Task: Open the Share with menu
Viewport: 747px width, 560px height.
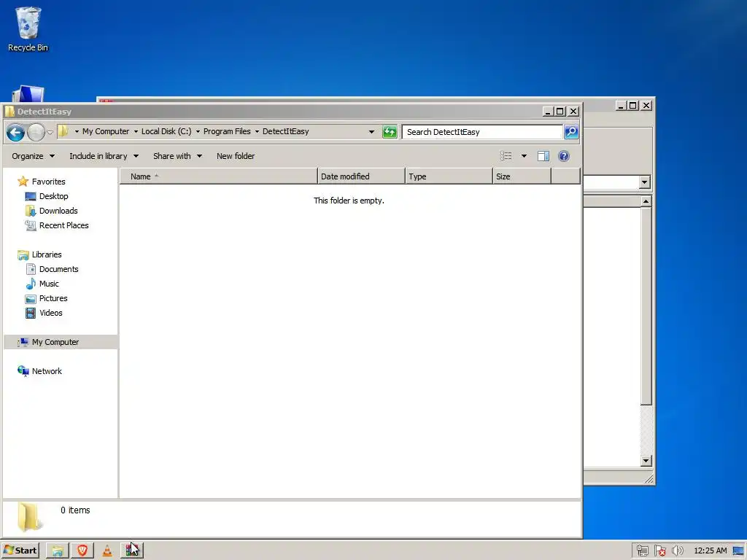Action: click(x=178, y=156)
